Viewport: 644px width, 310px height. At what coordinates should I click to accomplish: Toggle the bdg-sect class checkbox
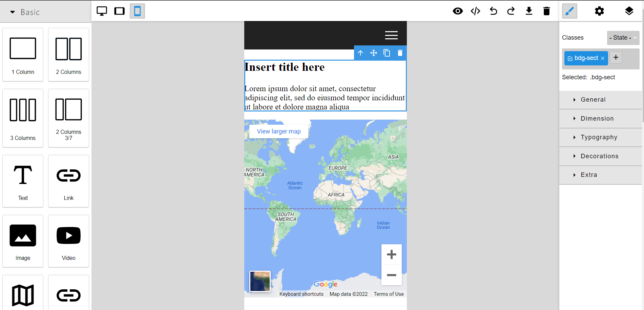tap(570, 58)
